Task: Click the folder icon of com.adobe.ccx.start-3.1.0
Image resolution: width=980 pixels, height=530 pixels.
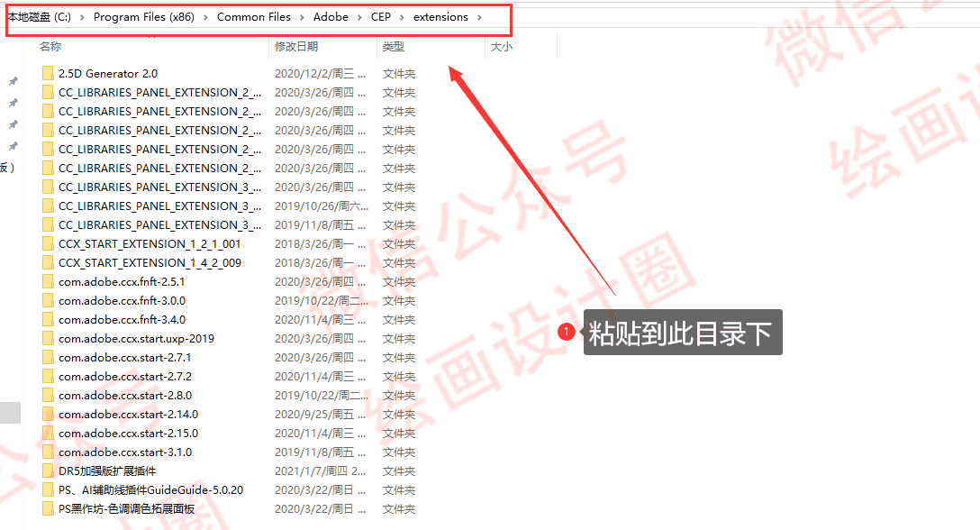Action: [48, 452]
